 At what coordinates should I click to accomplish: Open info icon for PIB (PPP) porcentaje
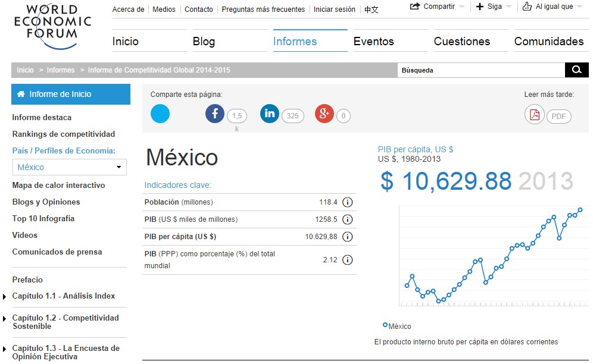point(347,260)
